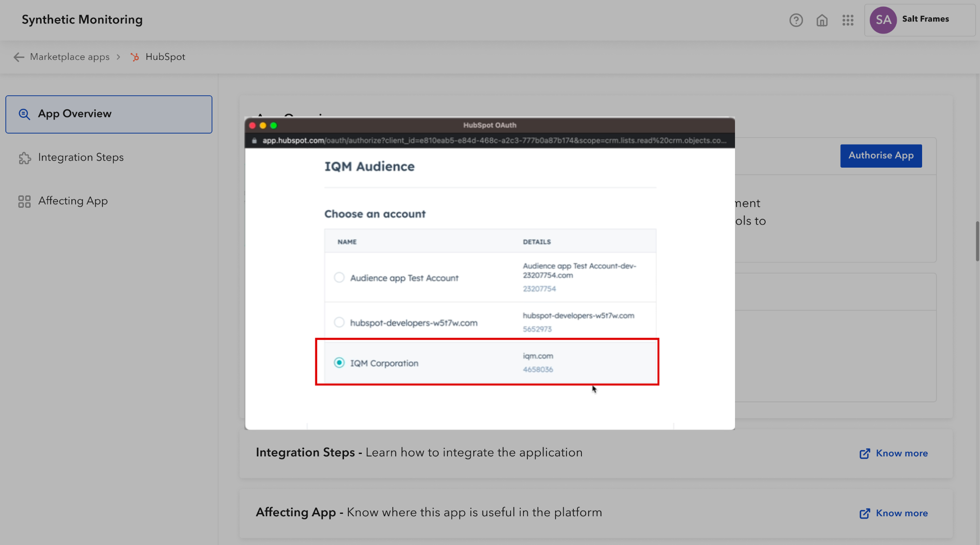Click the Integration Steps puzzle icon
The width and height of the screenshot is (980, 545).
pos(24,158)
